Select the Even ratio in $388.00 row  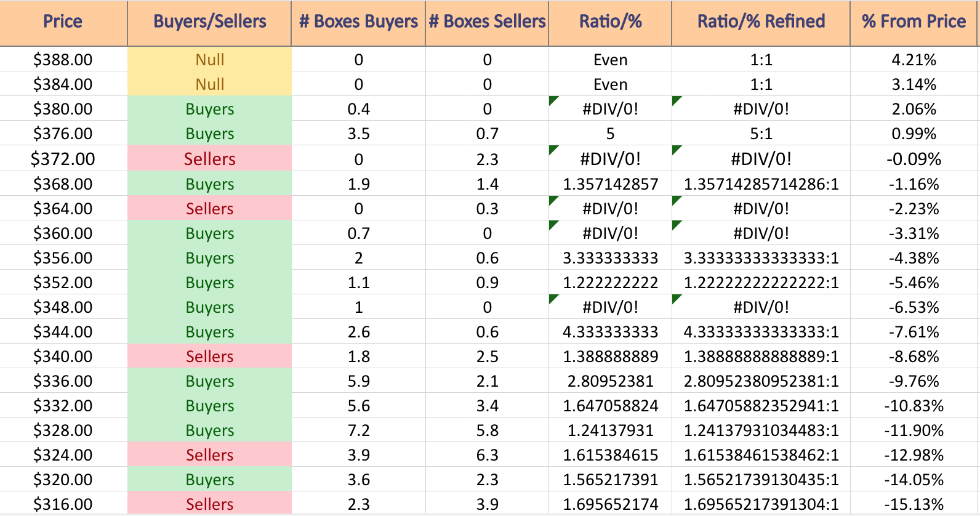pyautogui.click(x=610, y=60)
